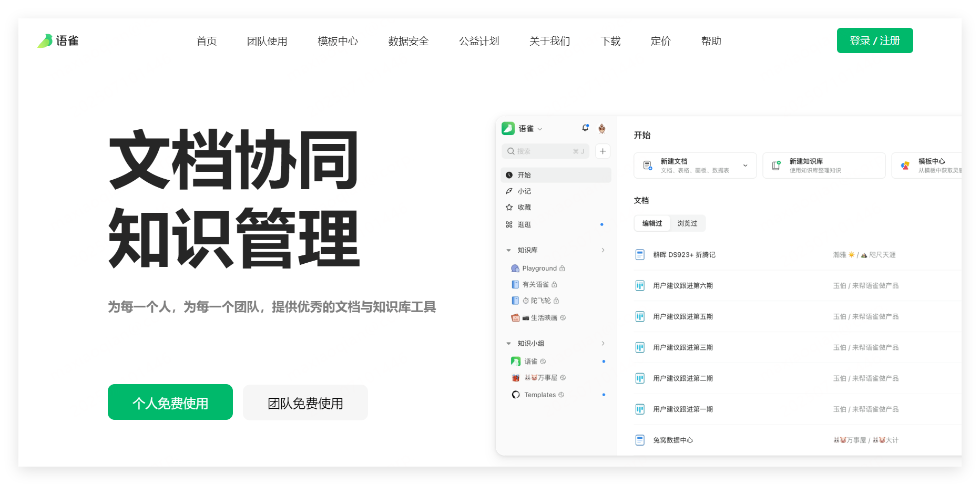The height and width of the screenshot is (485, 980).
Task: Click the magnifier icon in search box
Action: point(511,151)
